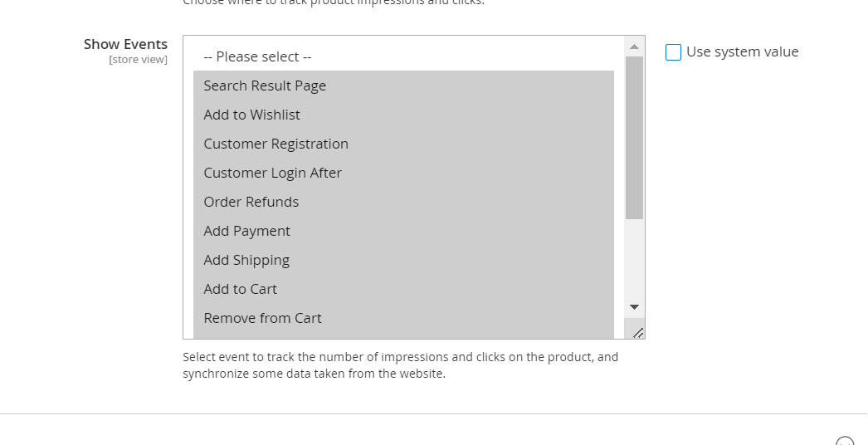Select Add Payment in Show Events
The height and width of the screenshot is (445, 868).
[x=247, y=231]
